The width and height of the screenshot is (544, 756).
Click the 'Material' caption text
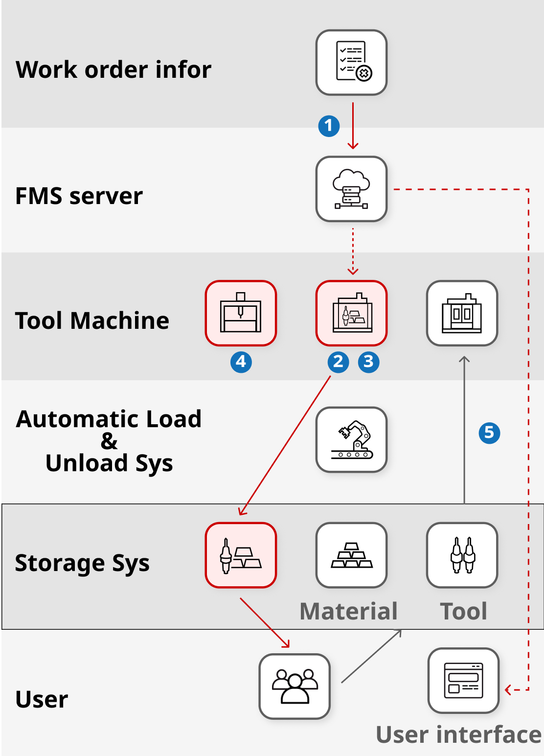348,611
